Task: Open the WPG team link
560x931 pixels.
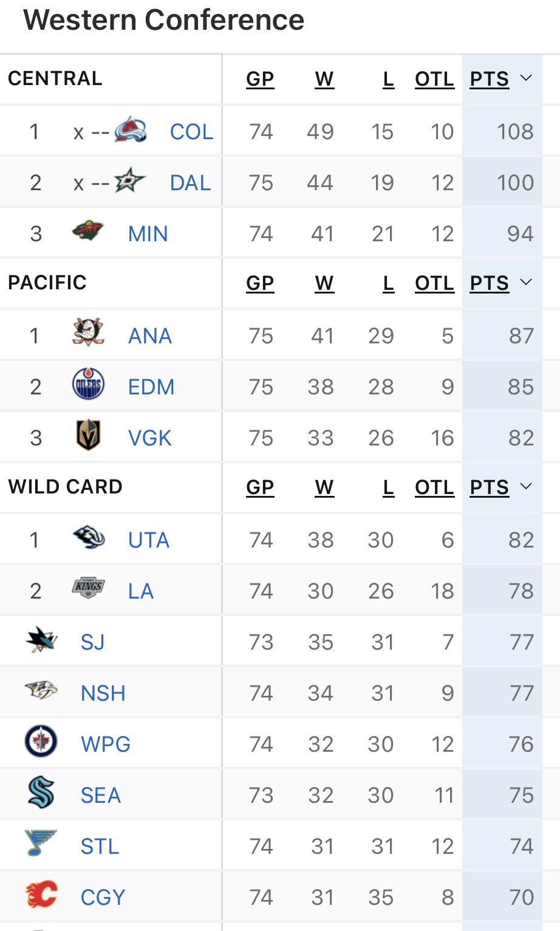Action: [x=106, y=744]
